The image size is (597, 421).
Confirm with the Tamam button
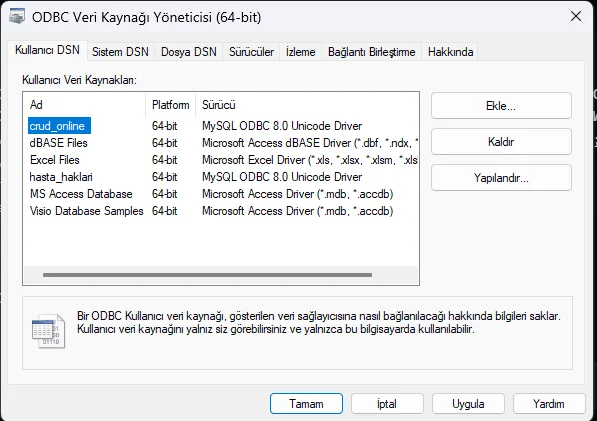(306, 403)
